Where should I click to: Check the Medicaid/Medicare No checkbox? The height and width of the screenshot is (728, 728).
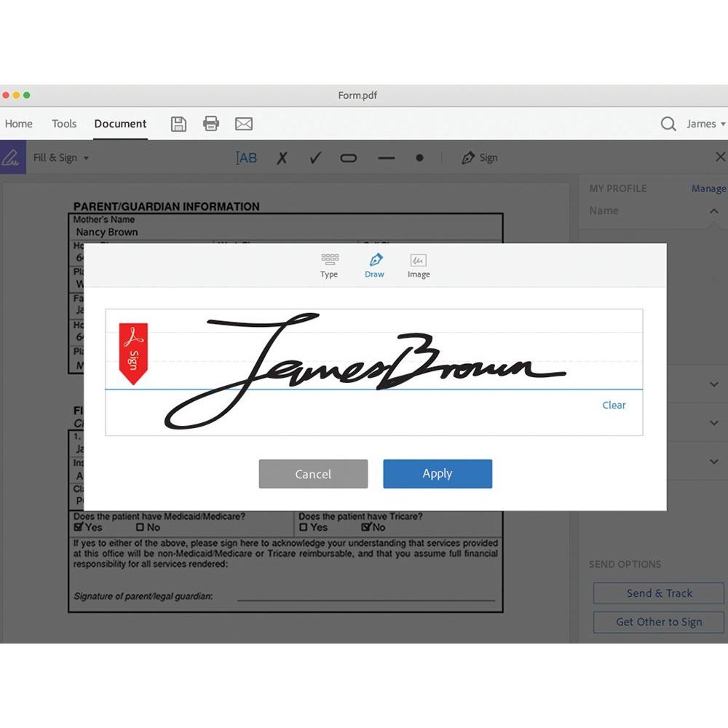click(140, 527)
